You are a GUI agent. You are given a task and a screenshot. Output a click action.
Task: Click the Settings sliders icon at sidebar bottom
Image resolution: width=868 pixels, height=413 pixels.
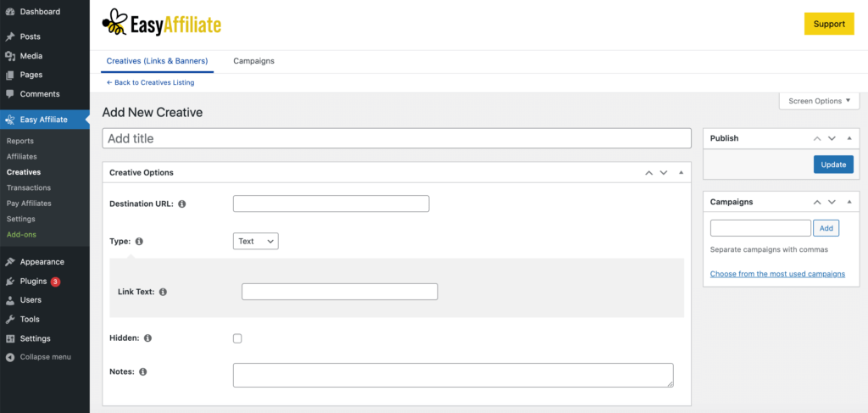[x=10, y=338]
